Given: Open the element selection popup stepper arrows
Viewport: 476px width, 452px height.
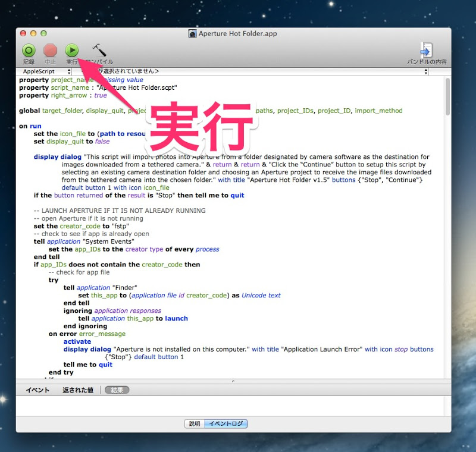Looking at the screenshot, I should [x=426, y=71].
